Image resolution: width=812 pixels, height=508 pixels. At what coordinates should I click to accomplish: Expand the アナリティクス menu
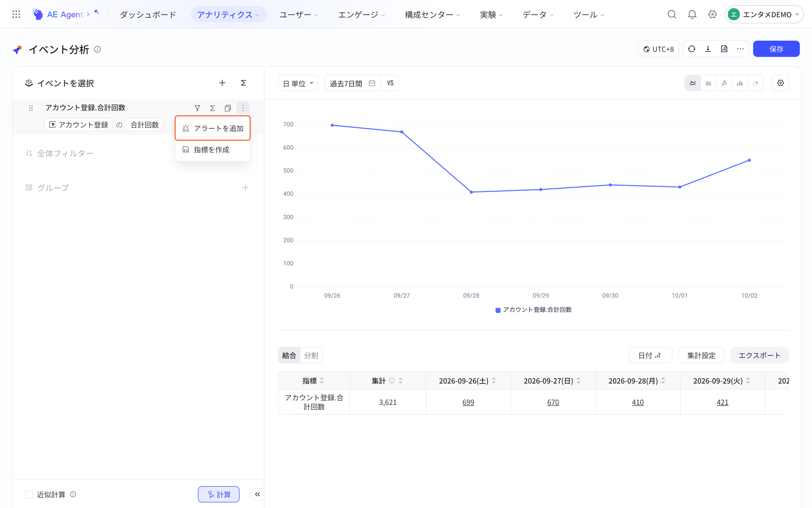(228, 14)
